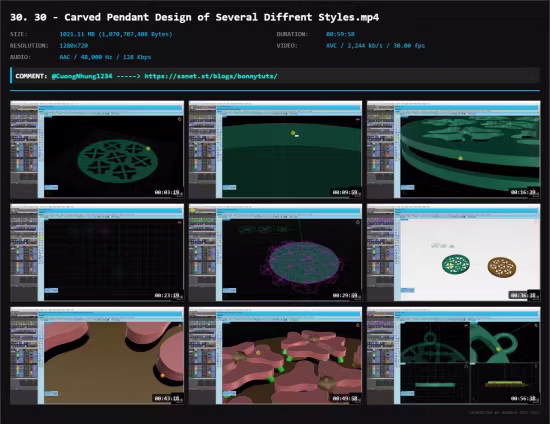The image size is (550, 424).
Task: Select the video value AVC / 2,244 kb/s / 30.00 fps
Action: [375, 46]
